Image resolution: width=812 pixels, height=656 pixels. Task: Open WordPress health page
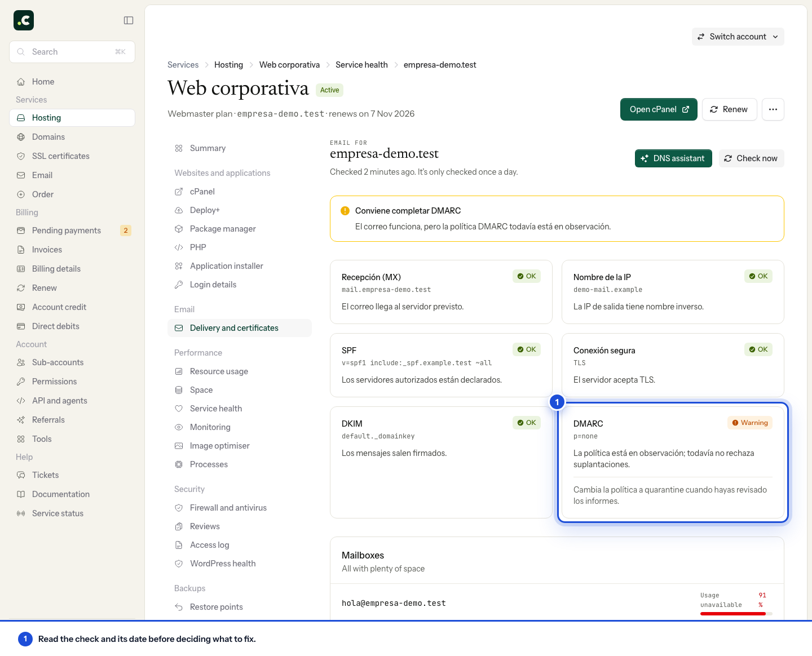(240, 564)
